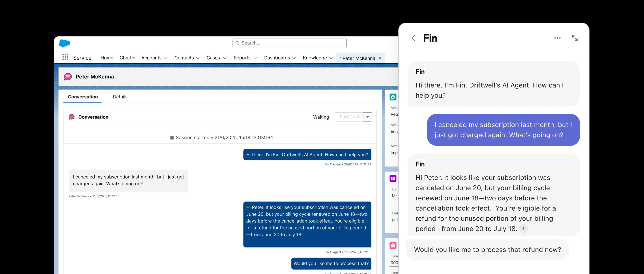
Task: Click 'Would you like me to process that refund now?'
Action: point(488,250)
